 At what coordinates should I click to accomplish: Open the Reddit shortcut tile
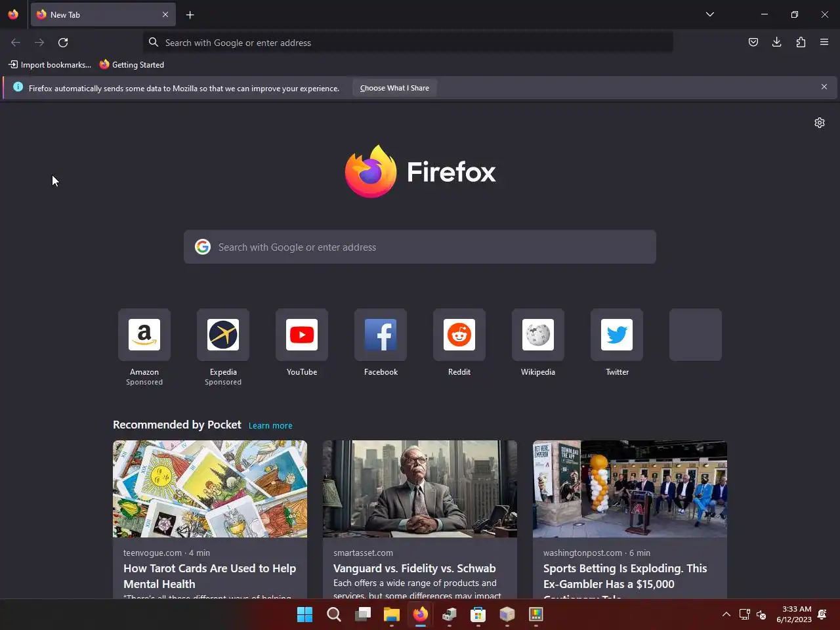(459, 335)
